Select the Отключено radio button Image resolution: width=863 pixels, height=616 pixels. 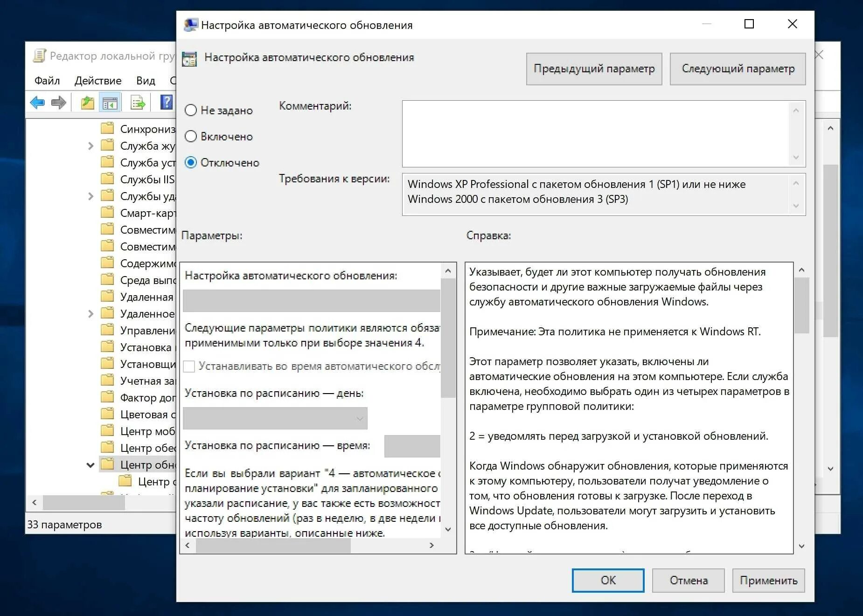pos(190,162)
